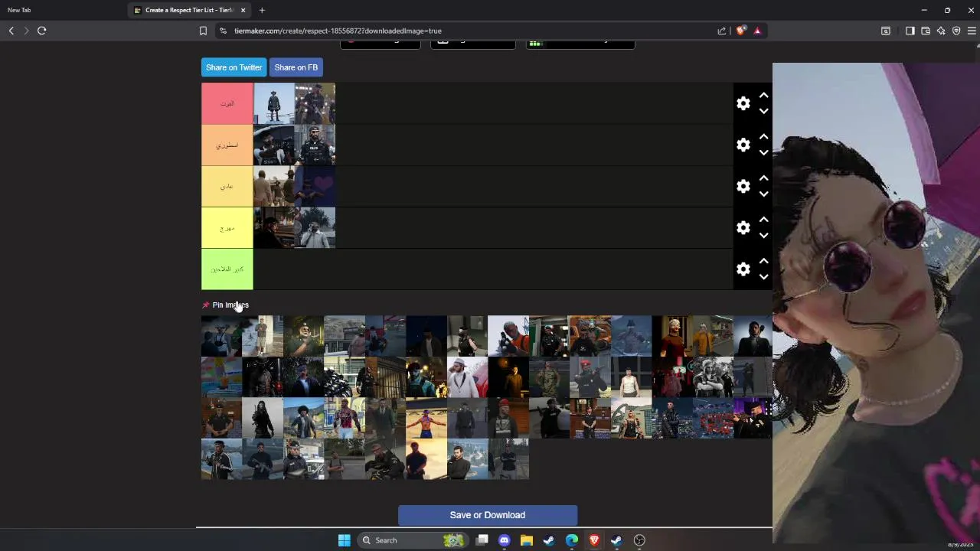Click the Save or Download button
Screen dimensions: 980x551
pos(488,515)
